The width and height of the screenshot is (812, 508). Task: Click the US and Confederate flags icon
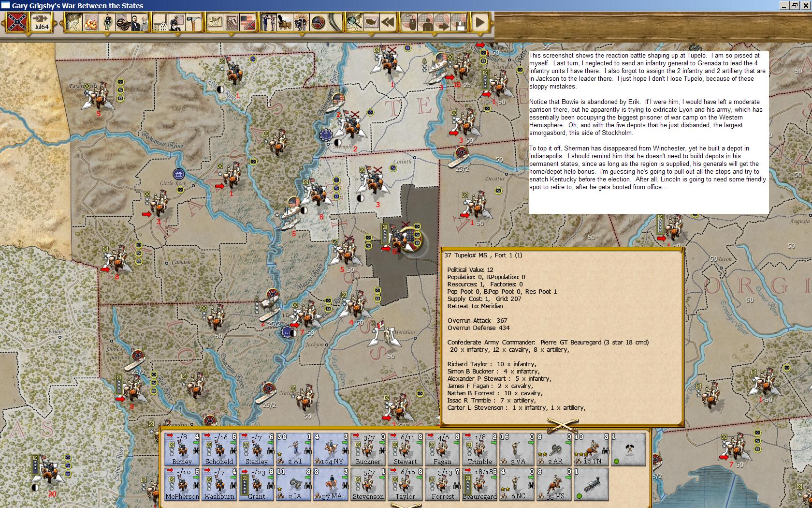tap(247, 22)
